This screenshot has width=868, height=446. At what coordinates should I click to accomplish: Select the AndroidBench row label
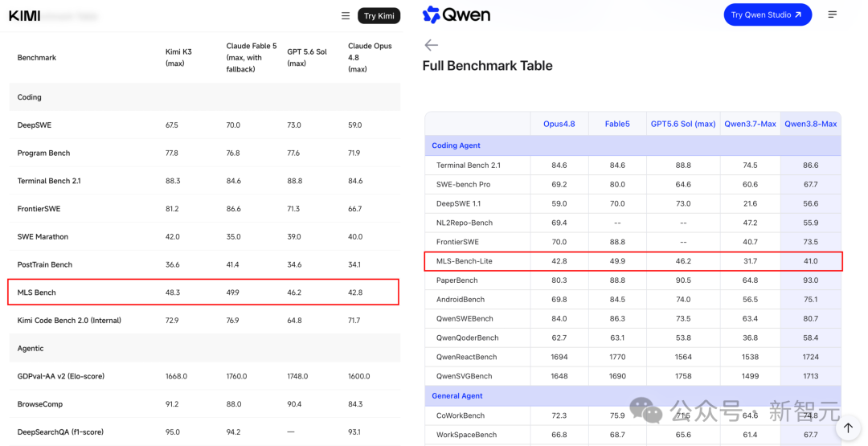(461, 300)
